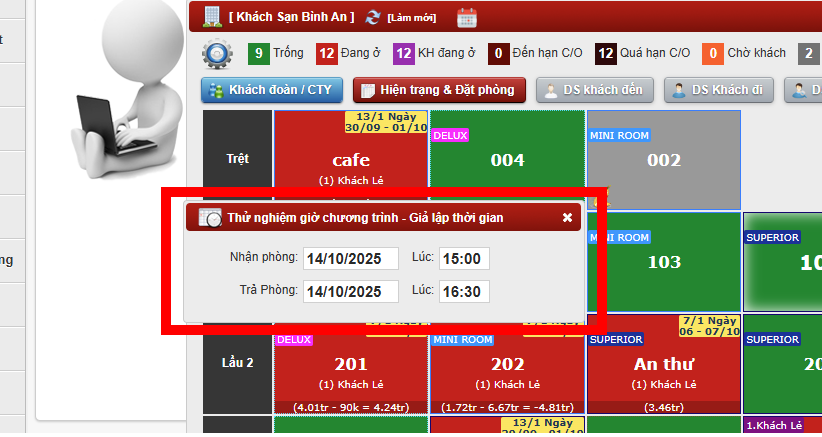
Task: Open the settings gear icon
Action: (217, 53)
